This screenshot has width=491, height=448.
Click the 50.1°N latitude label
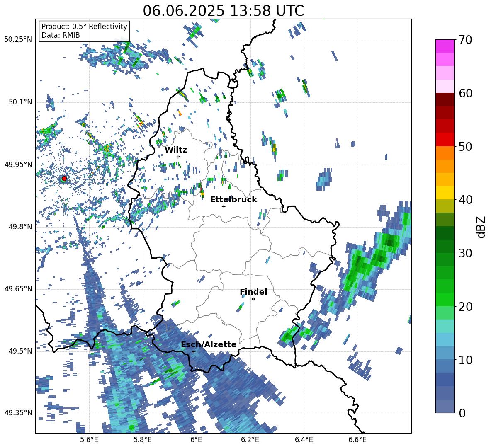tap(20, 102)
